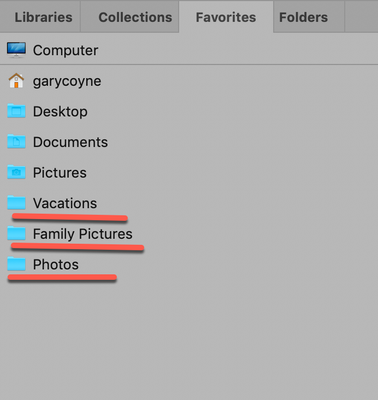Click the Vacations folder icon
This screenshot has height=400, width=378.
point(16,203)
